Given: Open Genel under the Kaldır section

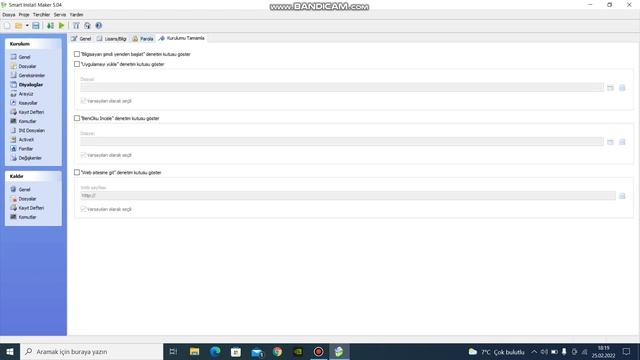Looking at the screenshot, I should tap(24, 189).
